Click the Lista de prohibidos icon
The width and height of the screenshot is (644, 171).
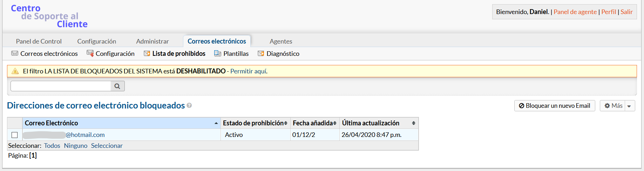[x=147, y=53]
